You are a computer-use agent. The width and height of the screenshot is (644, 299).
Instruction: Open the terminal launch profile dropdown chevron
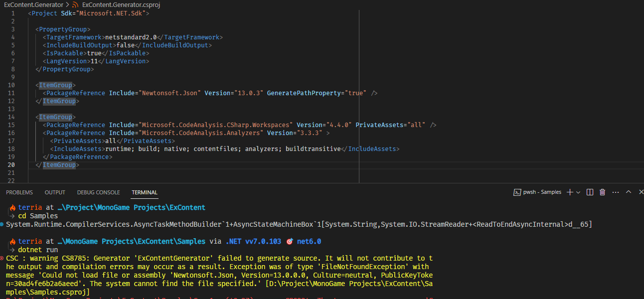(x=578, y=192)
